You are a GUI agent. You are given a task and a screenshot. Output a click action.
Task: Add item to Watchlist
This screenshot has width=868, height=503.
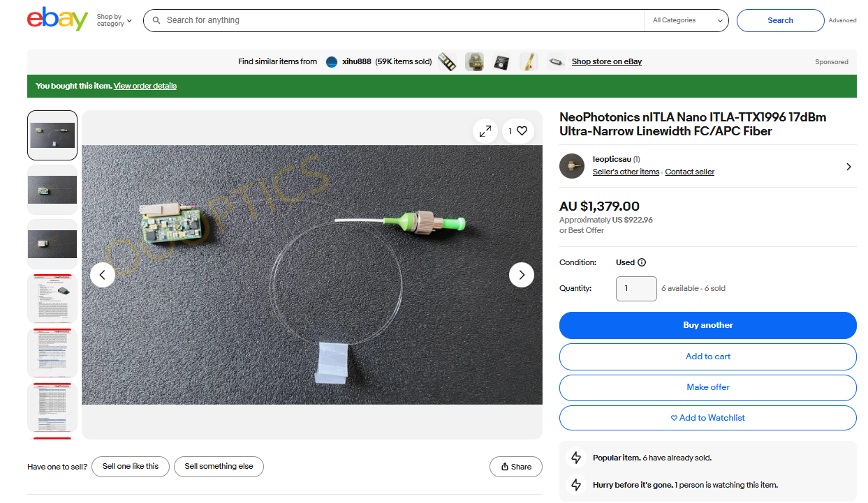tap(707, 418)
